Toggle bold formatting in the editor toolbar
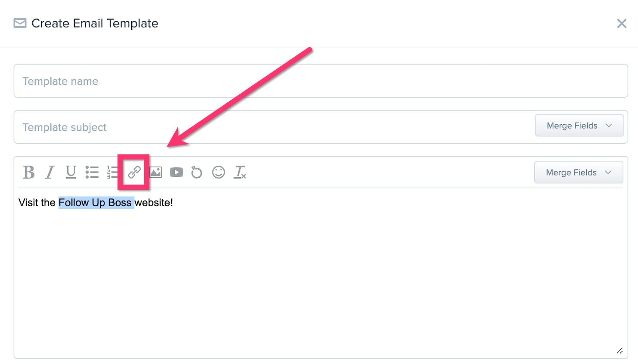 tap(29, 172)
